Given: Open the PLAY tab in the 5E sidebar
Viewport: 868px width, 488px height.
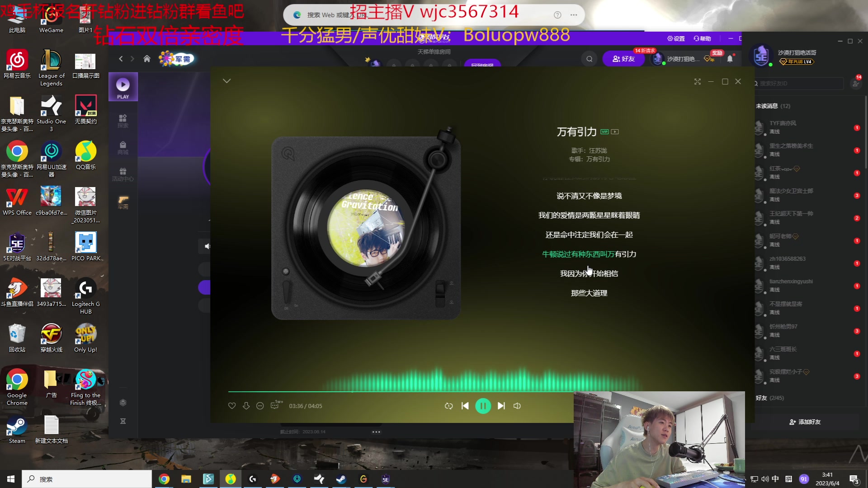Looking at the screenshot, I should click(x=123, y=87).
